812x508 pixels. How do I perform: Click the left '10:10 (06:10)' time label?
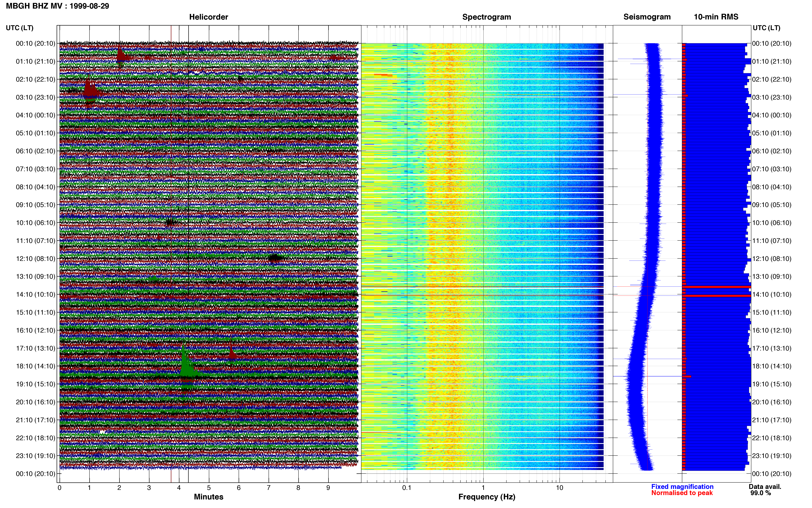tap(36, 223)
